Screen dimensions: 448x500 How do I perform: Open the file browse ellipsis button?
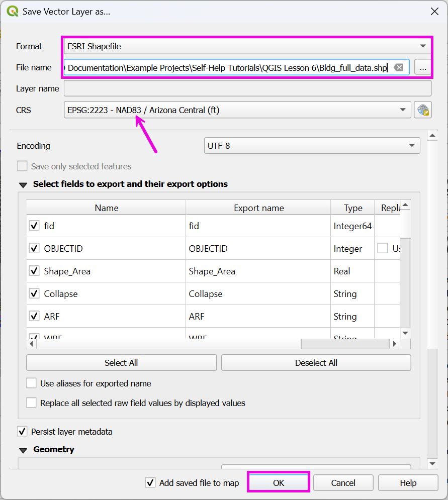pyautogui.click(x=423, y=67)
